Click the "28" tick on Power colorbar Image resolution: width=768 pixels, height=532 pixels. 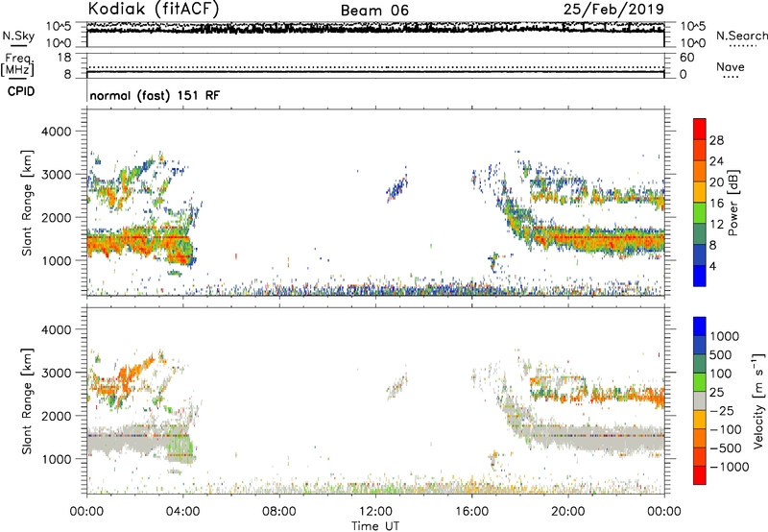tap(716, 140)
